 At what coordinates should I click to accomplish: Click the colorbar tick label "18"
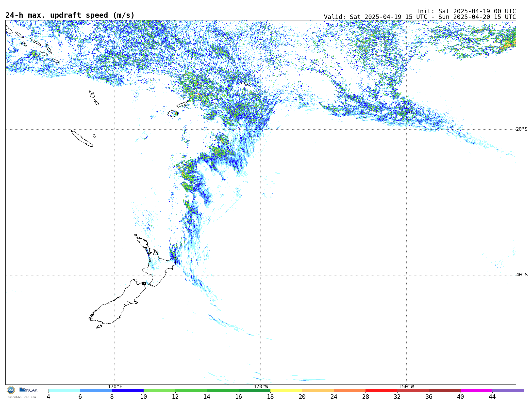coord(270,397)
